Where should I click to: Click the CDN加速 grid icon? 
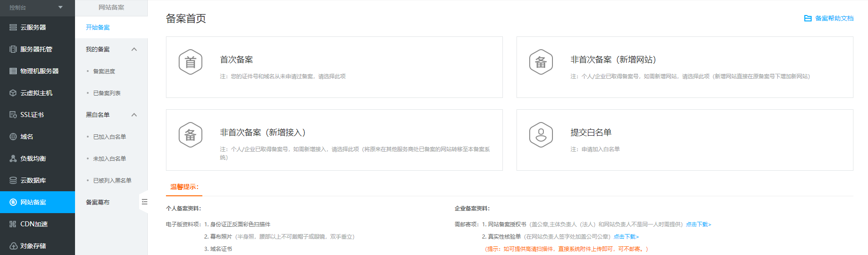click(x=13, y=224)
